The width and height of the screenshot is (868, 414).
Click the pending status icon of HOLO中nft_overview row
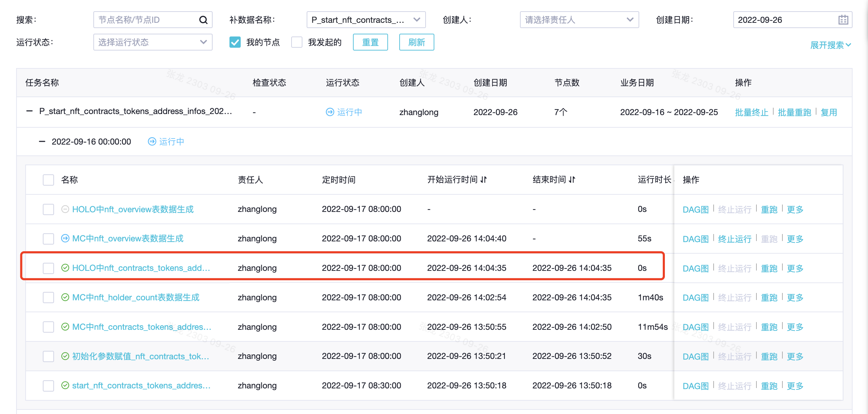pyautogui.click(x=65, y=209)
